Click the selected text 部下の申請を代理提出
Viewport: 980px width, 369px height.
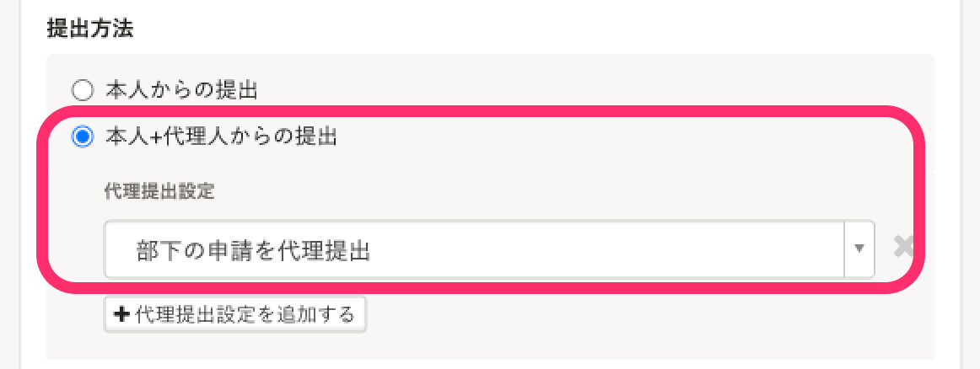[253, 250]
